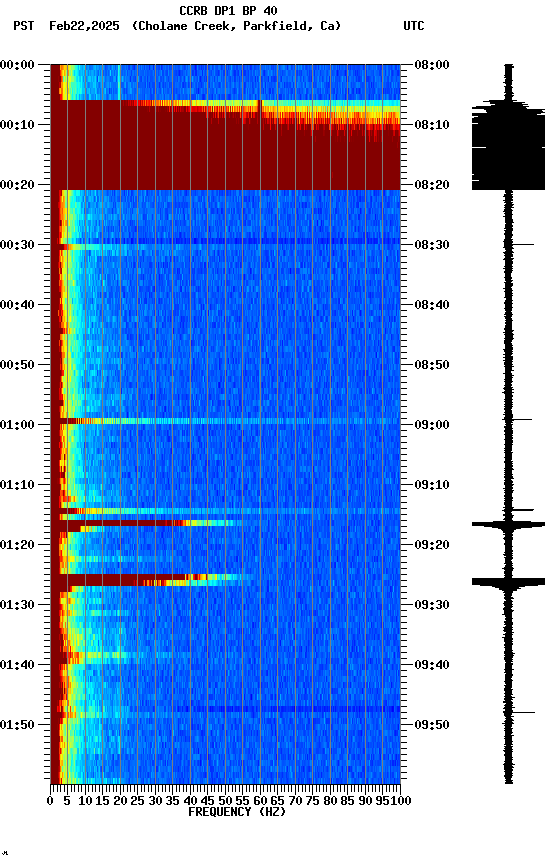
Task: Click the '09:50' UTC time label
Action: [431, 725]
